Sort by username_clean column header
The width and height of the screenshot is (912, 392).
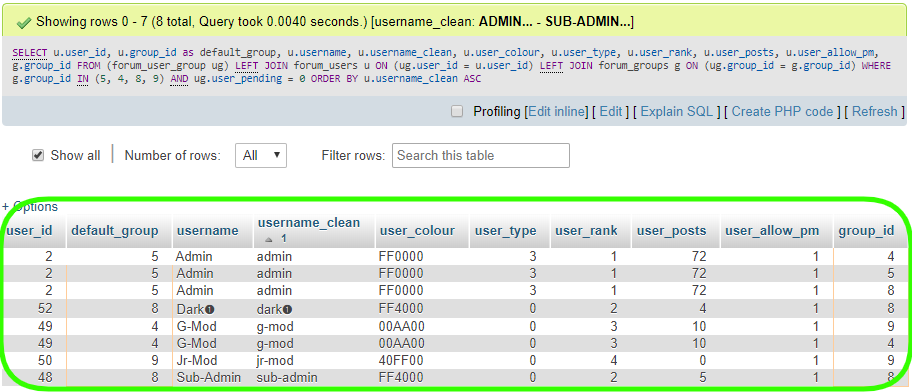309,223
